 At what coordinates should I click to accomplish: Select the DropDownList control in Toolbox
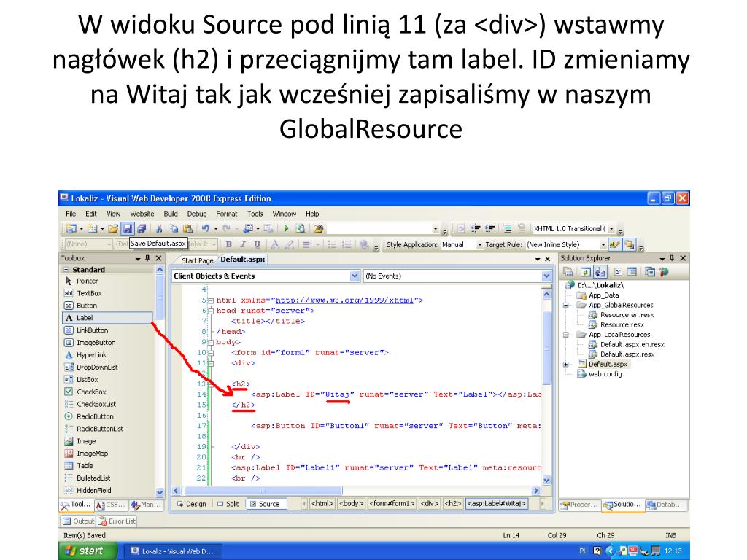[x=107, y=367]
